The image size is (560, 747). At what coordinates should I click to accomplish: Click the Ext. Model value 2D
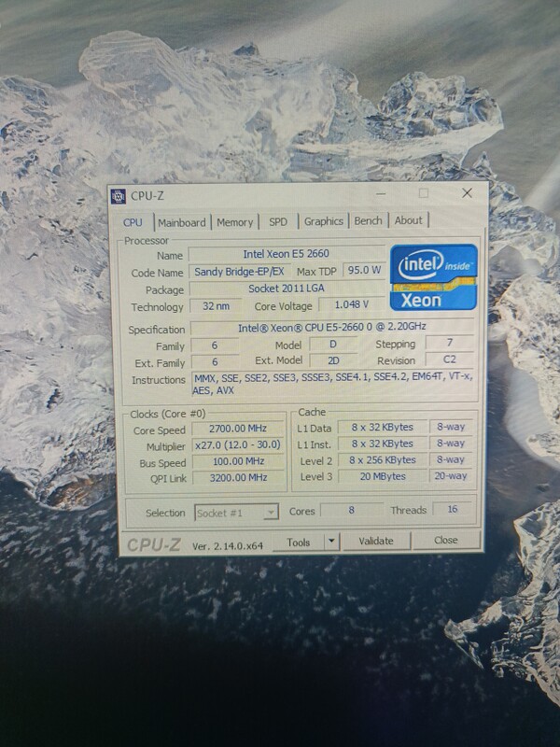tap(333, 360)
